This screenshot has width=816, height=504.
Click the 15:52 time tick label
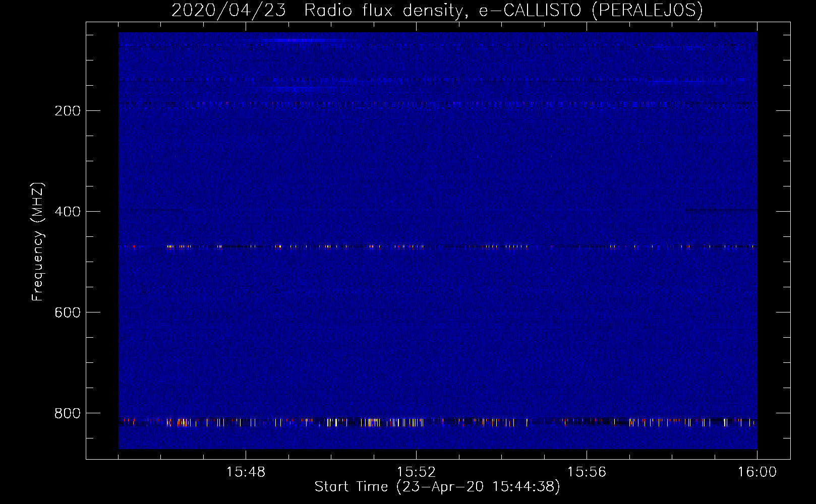(x=416, y=472)
